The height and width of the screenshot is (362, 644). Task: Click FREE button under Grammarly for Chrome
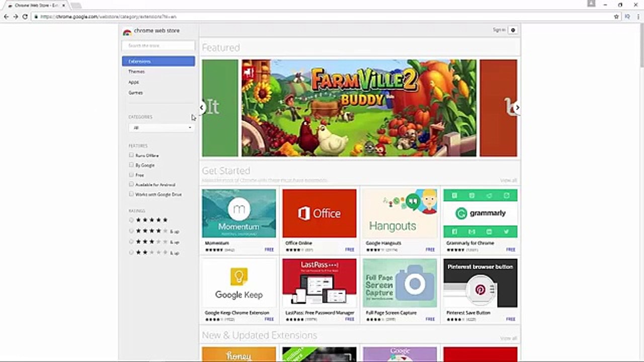511,249
